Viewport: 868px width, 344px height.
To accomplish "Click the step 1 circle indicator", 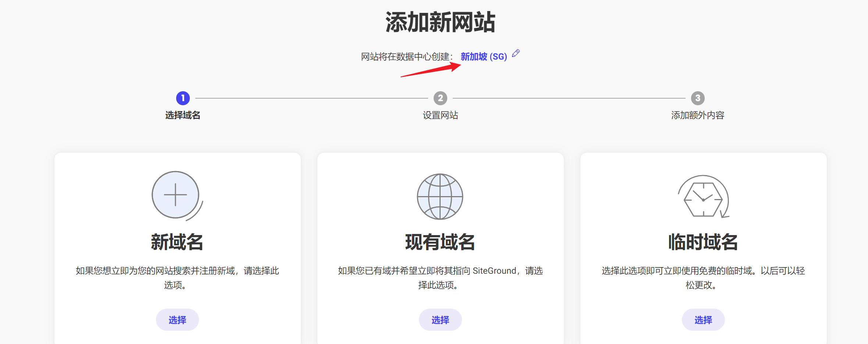I will 183,98.
